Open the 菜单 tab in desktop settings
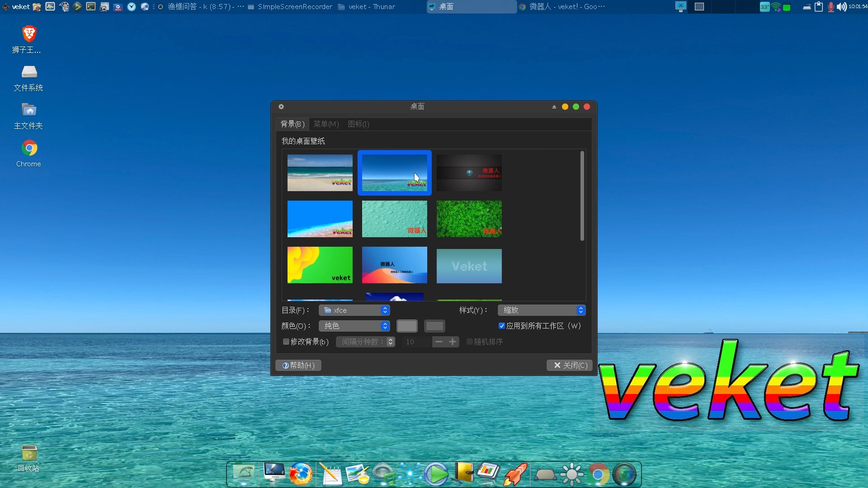 pyautogui.click(x=325, y=124)
